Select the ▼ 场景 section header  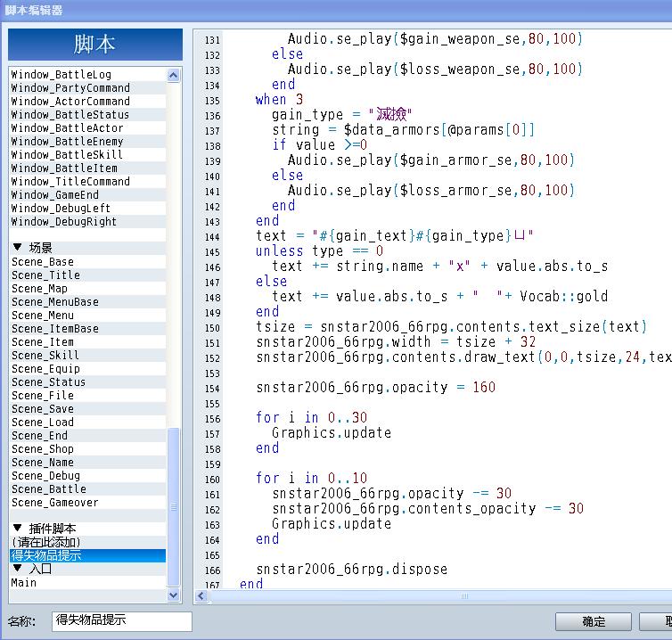[87, 248]
